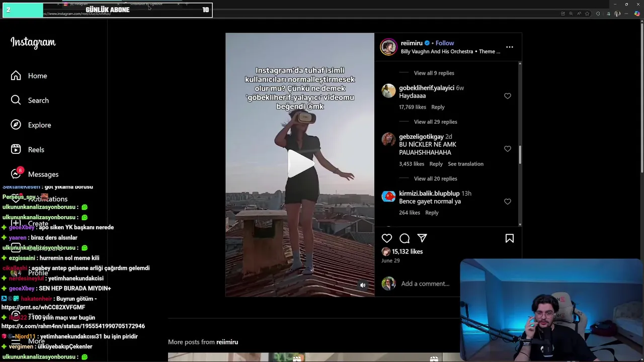The height and width of the screenshot is (362, 644).
Task: Click the page vertical scrollbar
Action: [641, 98]
